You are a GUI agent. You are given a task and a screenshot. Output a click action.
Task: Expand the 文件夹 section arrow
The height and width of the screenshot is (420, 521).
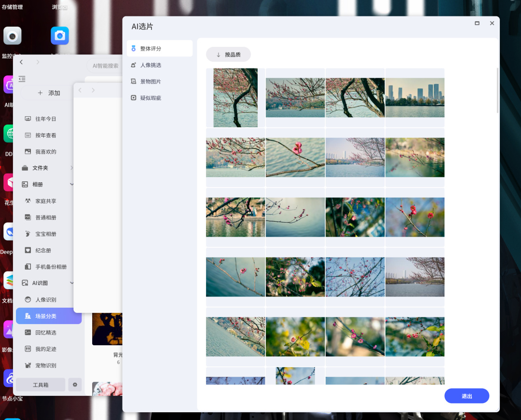[72, 168]
